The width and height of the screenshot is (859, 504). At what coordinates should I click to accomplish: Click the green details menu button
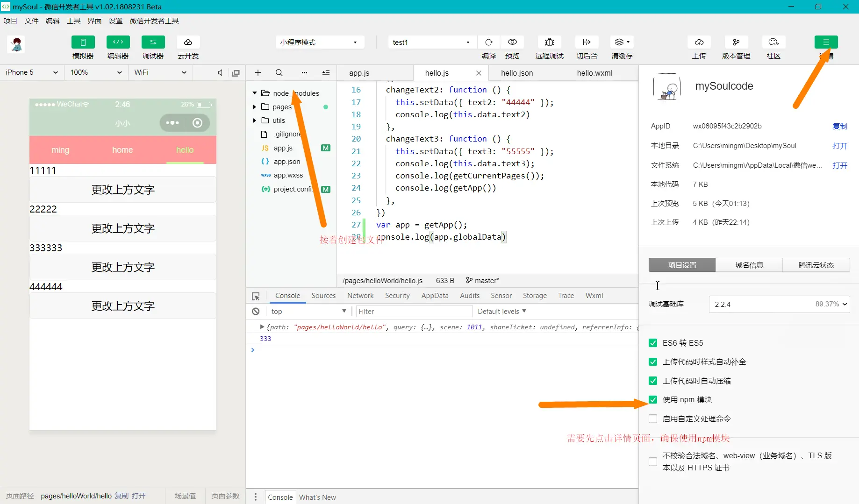pyautogui.click(x=826, y=42)
